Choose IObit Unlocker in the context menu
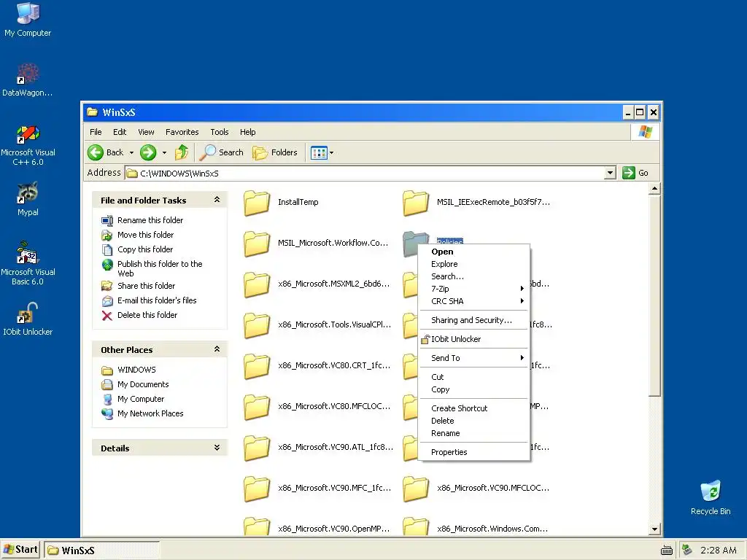Viewport: 747px width, 560px height. 474,339
